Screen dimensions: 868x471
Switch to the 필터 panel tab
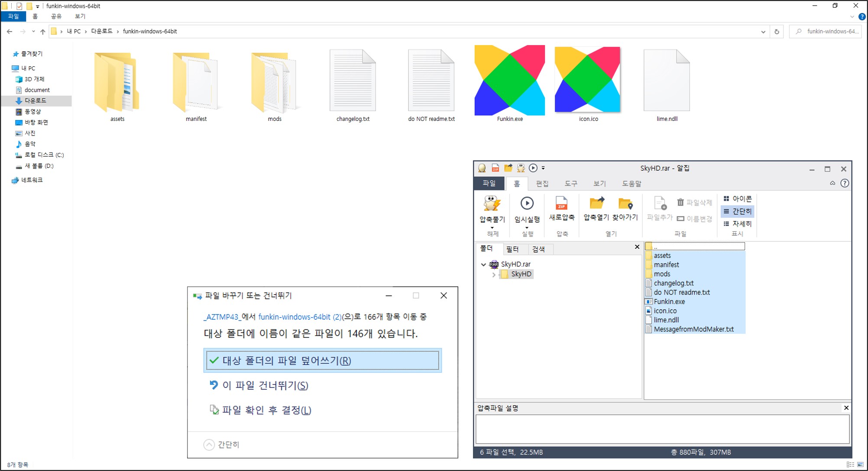click(512, 249)
